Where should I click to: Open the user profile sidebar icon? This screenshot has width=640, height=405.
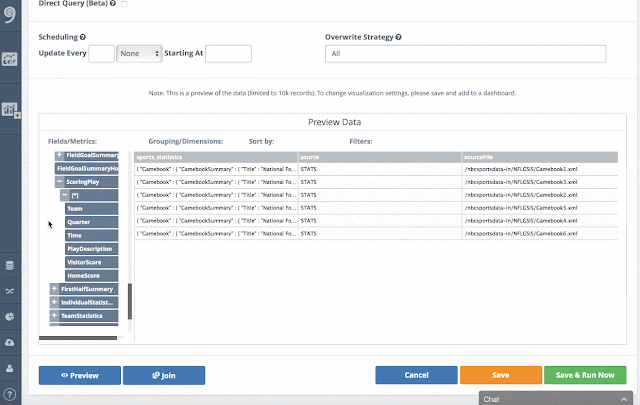[x=10, y=368]
